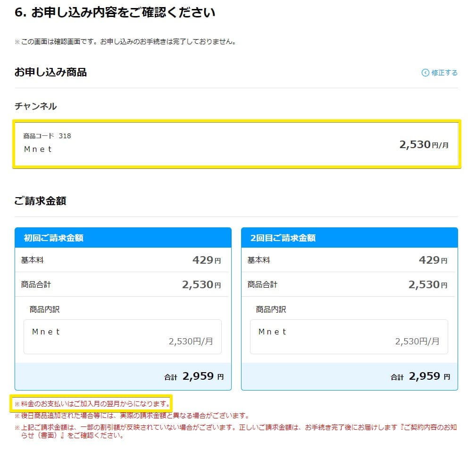Click 商品内訳 label in the 2回目 card
The image size is (476, 450).
click(x=271, y=309)
